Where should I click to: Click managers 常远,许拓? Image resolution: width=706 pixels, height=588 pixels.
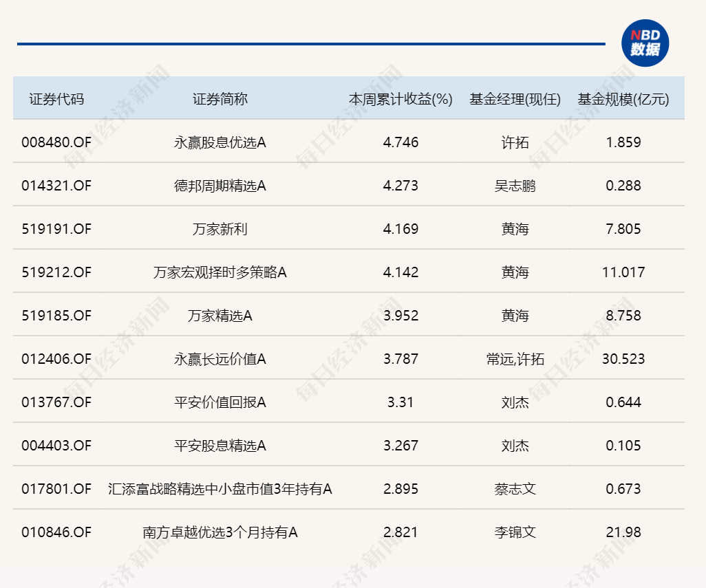515,359
